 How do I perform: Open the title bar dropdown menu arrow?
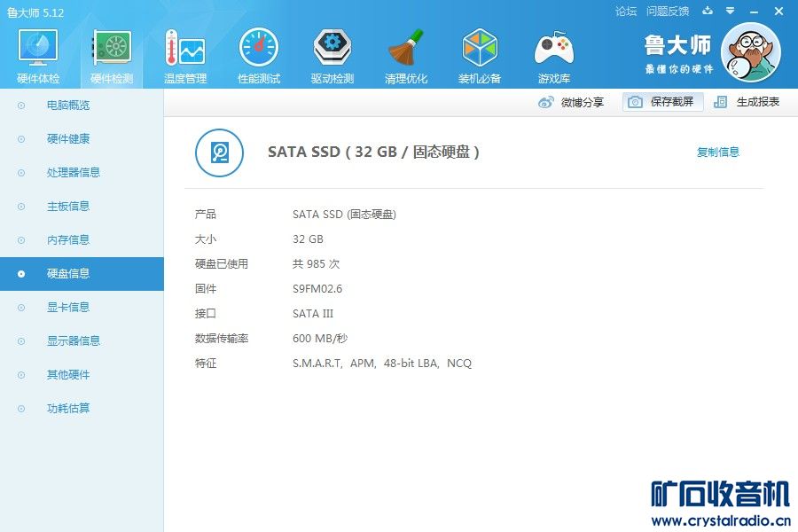coord(731,11)
